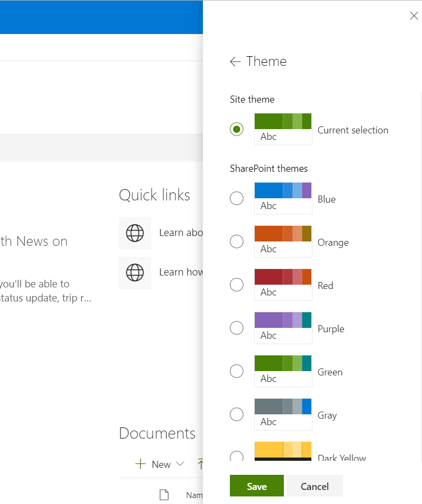
Task: Select the Blue theme radio button
Action: pyautogui.click(x=237, y=198)
